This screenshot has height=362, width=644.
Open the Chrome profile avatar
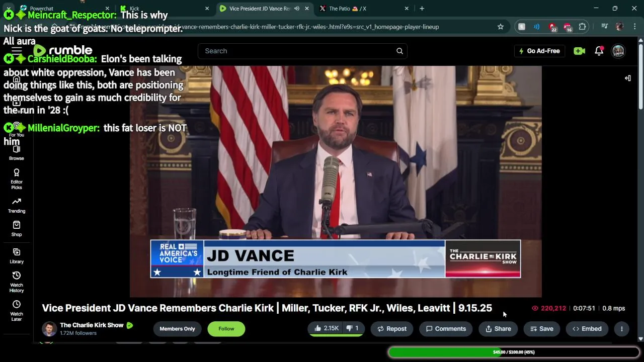(x=620, y=27)
